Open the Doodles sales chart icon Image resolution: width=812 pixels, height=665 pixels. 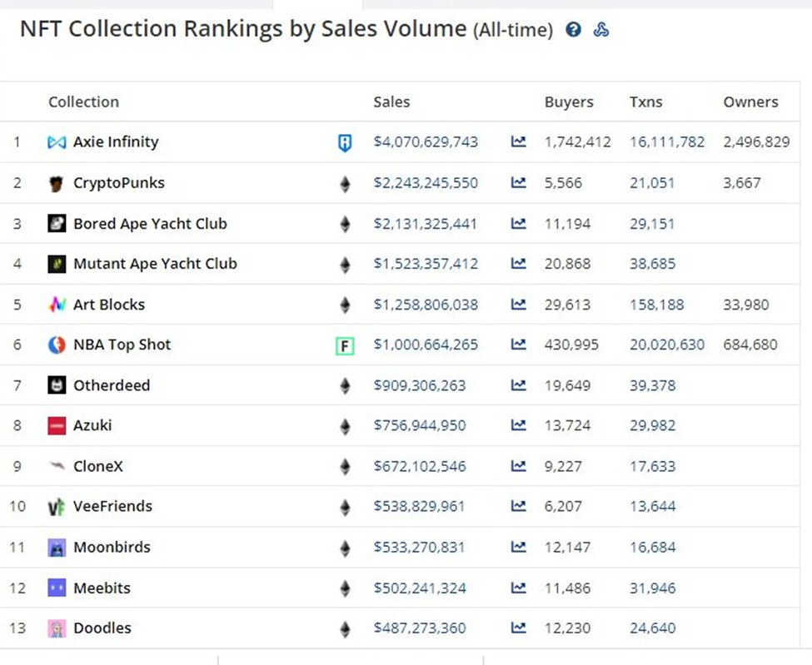pyautogui.click(x=518, y=628)
